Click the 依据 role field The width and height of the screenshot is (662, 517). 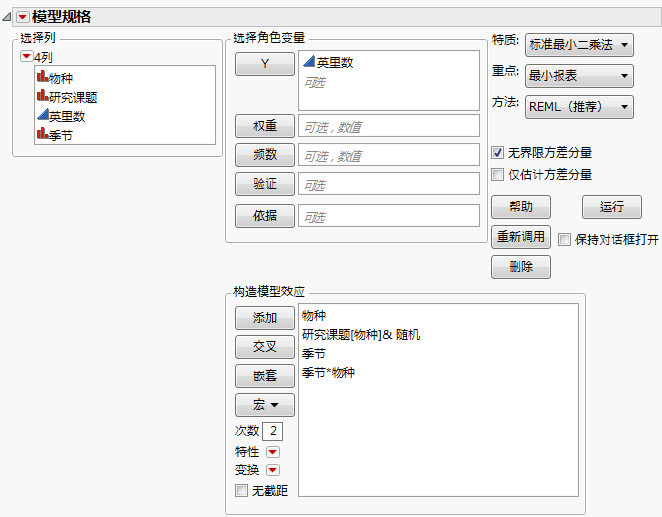pos(389,216)
